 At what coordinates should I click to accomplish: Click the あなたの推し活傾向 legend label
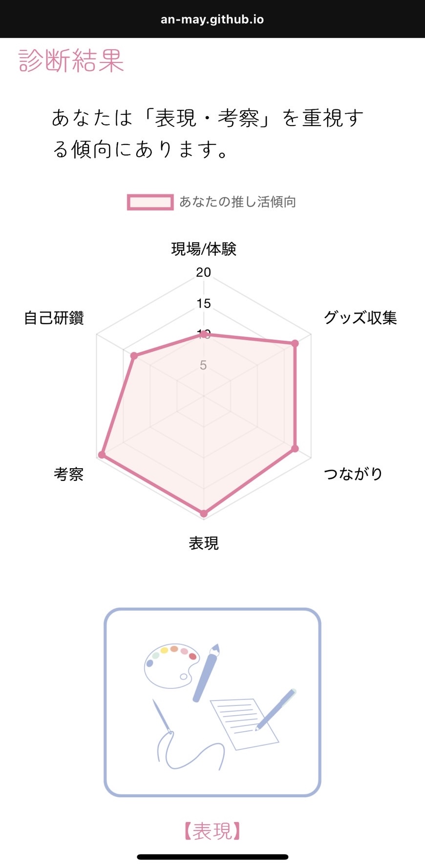click(x=237, y=202)
